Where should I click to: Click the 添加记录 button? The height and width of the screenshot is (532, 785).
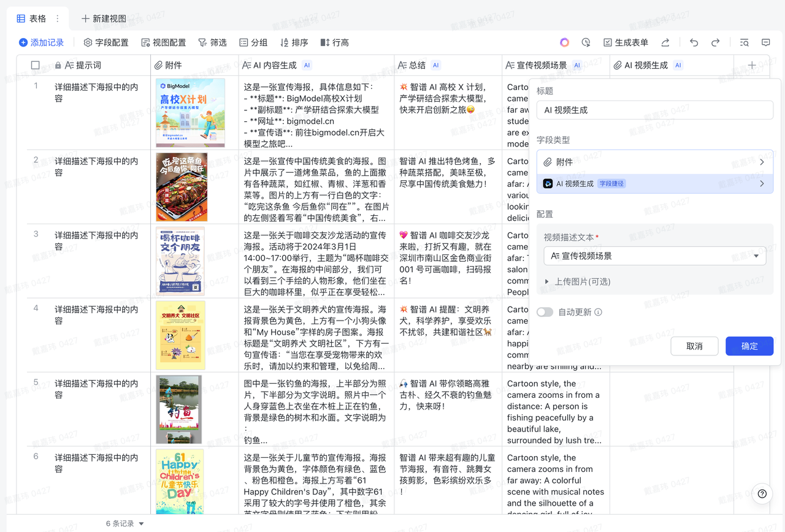[x=41, y=42]
